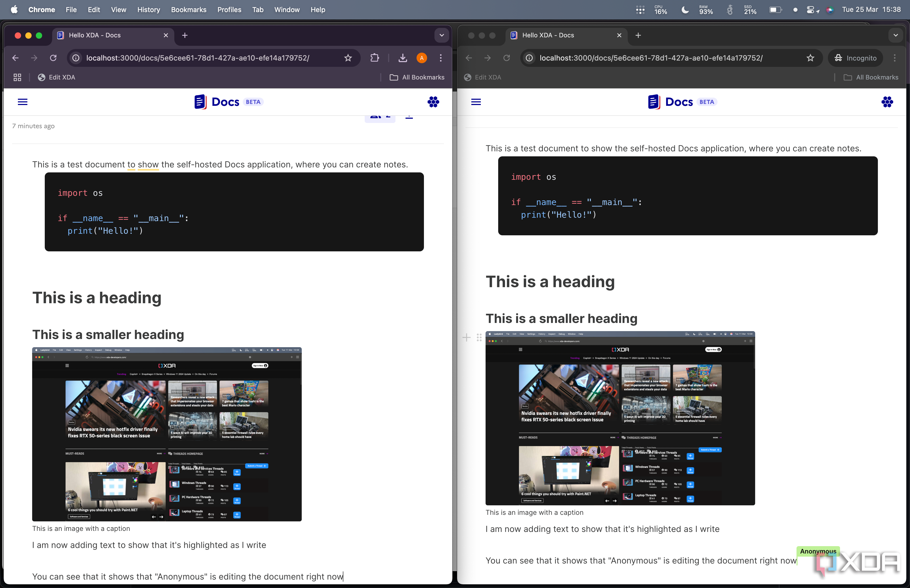Click the Python code block in right document
This screenshot has height=588, width=910.
coord(688,196)
